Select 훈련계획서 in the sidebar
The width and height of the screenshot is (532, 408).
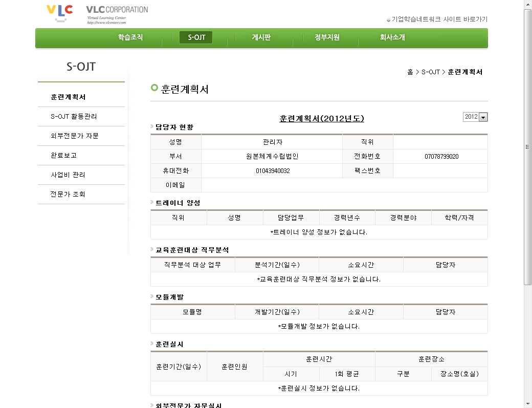click(68, 97)
